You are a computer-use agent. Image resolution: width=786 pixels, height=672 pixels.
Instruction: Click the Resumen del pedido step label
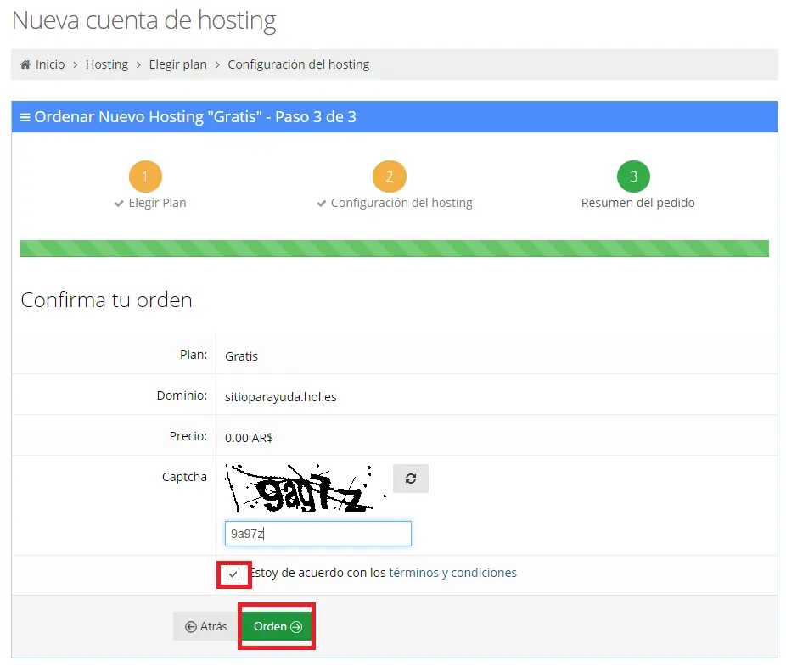[637, 203]
